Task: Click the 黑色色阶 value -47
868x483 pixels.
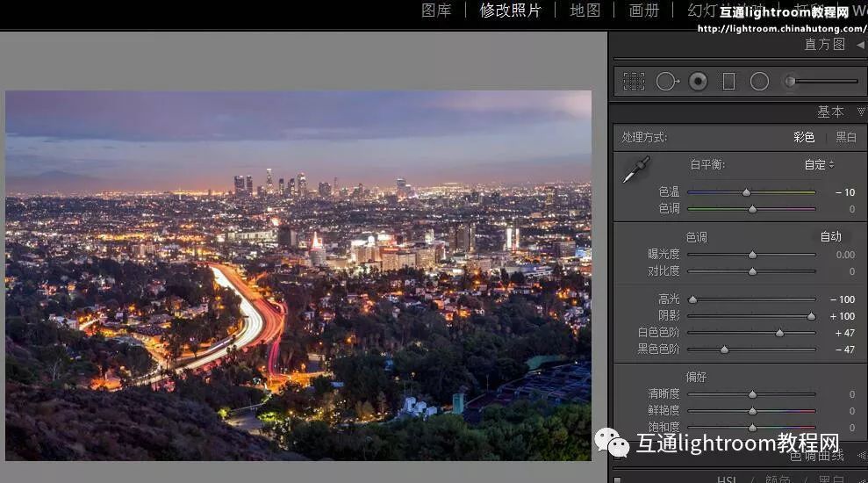Action: click(x=845, y=350)
